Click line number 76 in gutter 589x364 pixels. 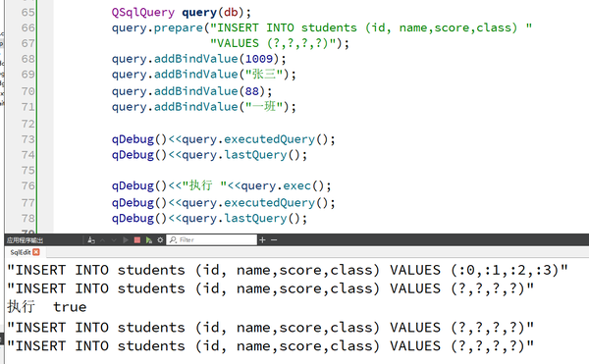27,185
